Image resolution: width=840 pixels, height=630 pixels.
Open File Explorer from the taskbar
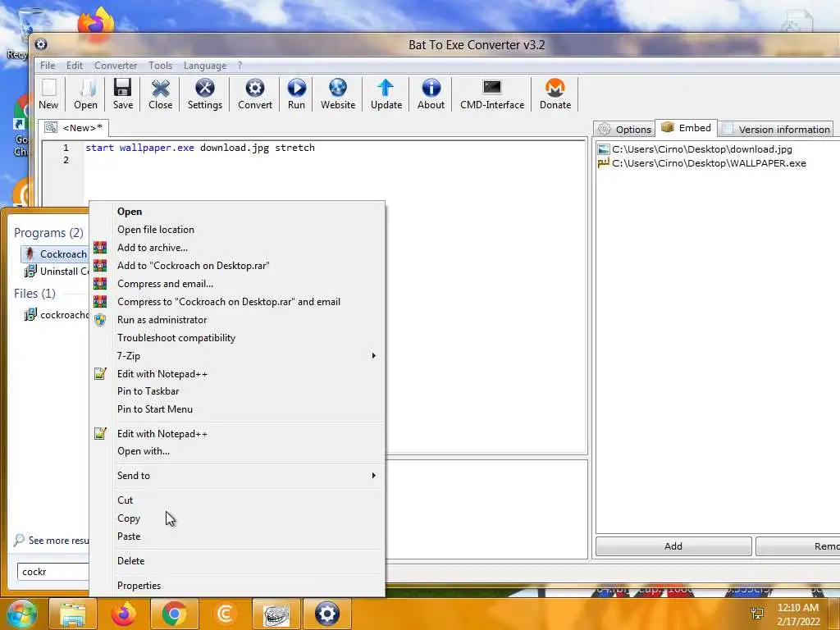[x=73, y=614]
